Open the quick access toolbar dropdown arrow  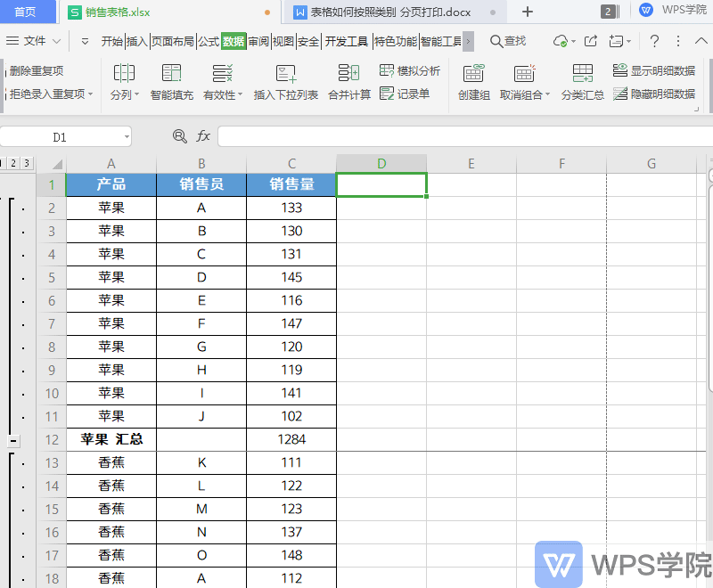85,42
